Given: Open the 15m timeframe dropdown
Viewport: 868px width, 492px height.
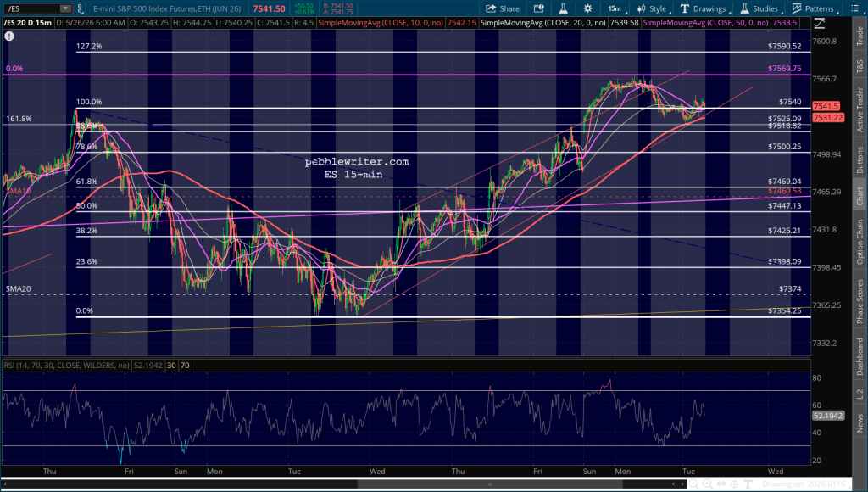Looking at the screenshot, I should 616,8.
